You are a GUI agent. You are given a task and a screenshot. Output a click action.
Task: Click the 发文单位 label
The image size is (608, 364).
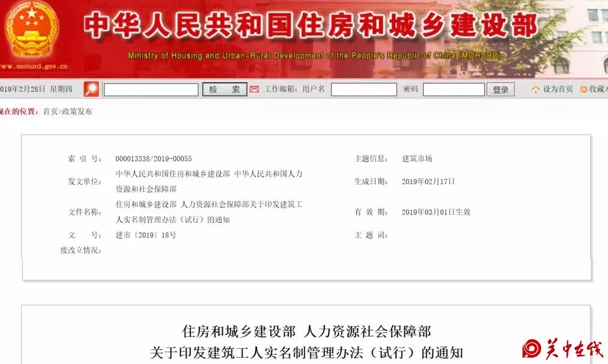84,181
